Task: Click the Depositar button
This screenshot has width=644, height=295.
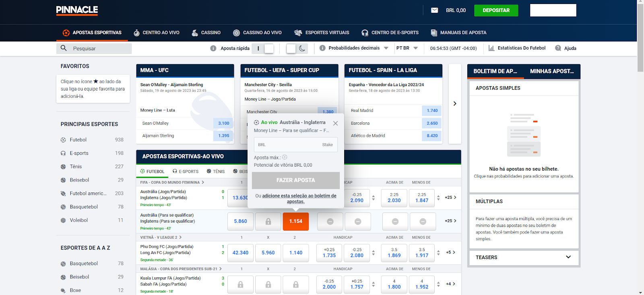Action: (x=496, y=10)
